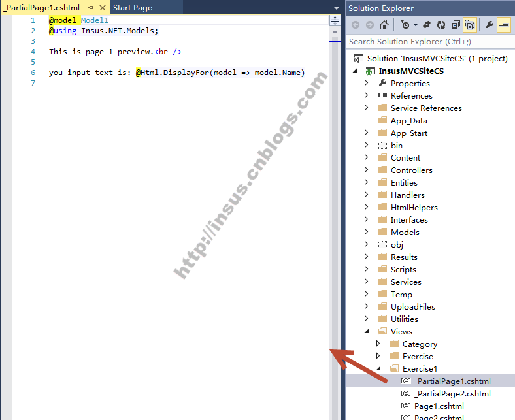This screenshot has height=420, width=515.
Task: Click the Scripts folder icon
Action: pyautogui.click(x=382, y=269)
